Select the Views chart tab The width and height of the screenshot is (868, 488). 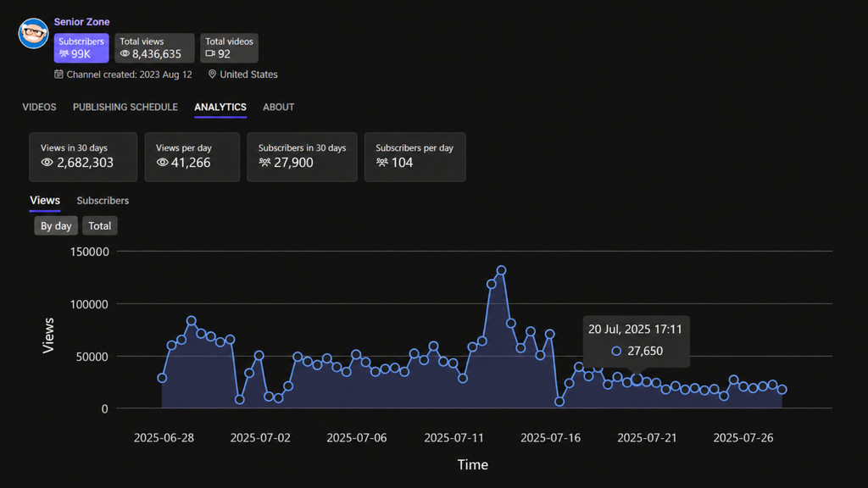coord(45,200)
